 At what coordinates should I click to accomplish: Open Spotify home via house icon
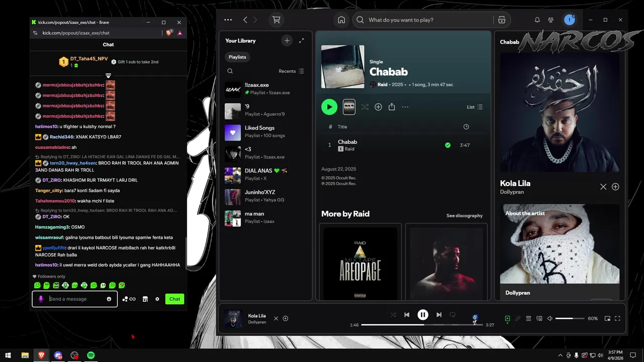point(341,20)
